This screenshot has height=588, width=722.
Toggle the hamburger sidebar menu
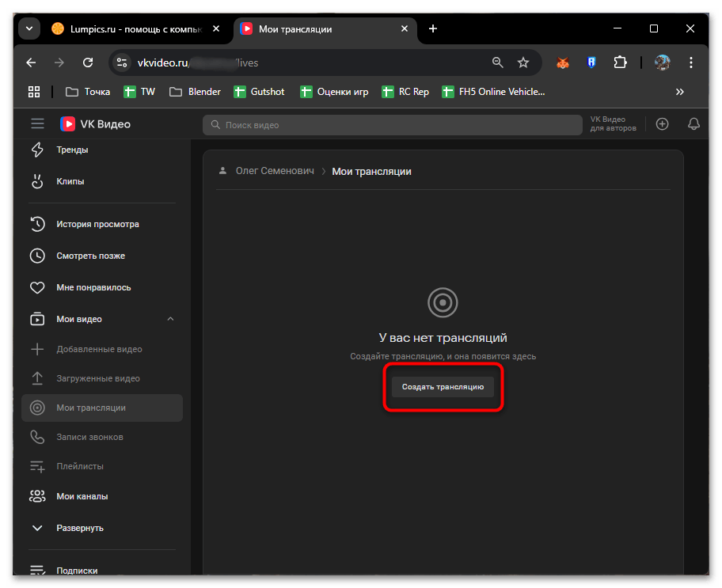pyautogui.click(x=37, y=123)
